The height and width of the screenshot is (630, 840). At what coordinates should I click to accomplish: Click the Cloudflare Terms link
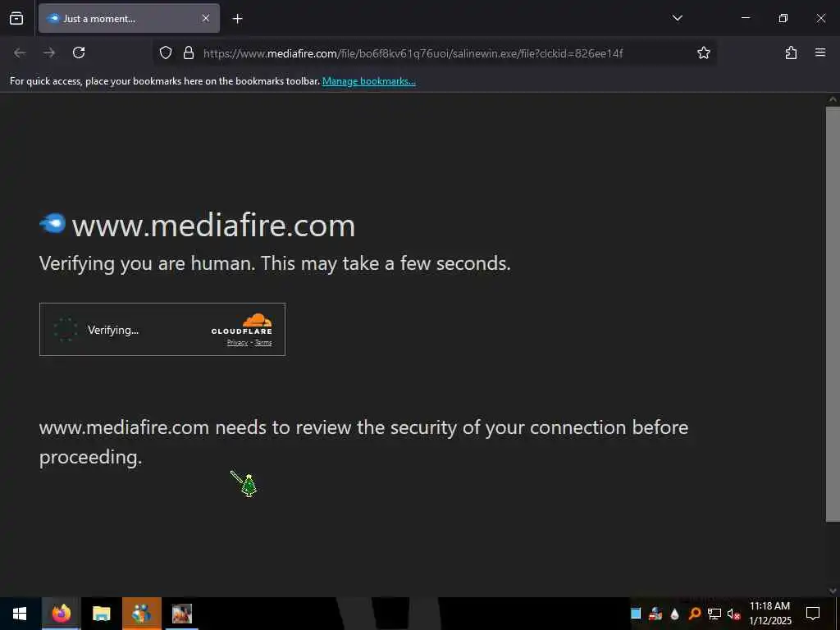(x=263, y=342)
